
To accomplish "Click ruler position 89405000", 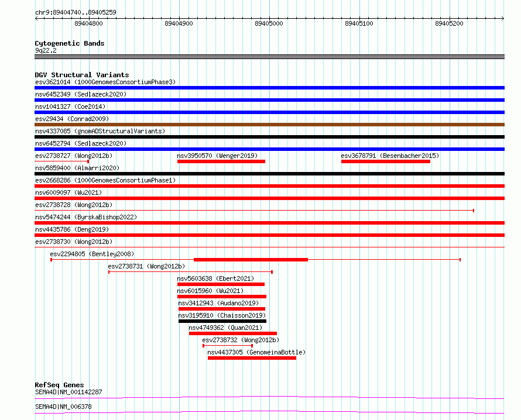I will [269, 23].
